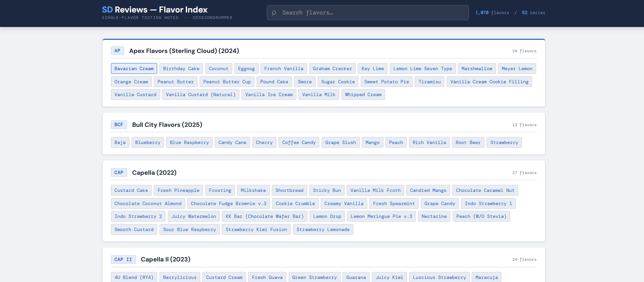Open the Blue Raspberry flavor
The image size is (644, 282).
[x=189, y=143]
